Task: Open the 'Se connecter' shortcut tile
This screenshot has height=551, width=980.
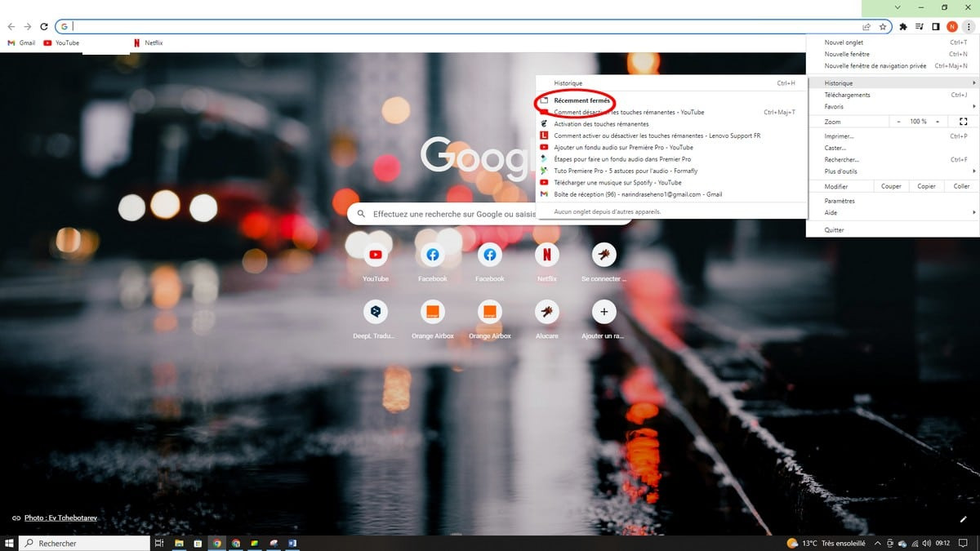Action: point(604,262)
